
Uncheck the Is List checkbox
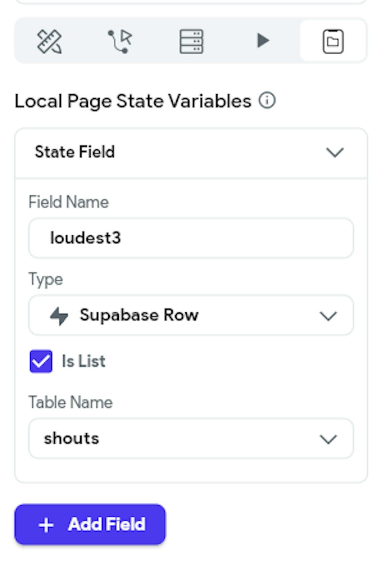[x=41, y=361]
